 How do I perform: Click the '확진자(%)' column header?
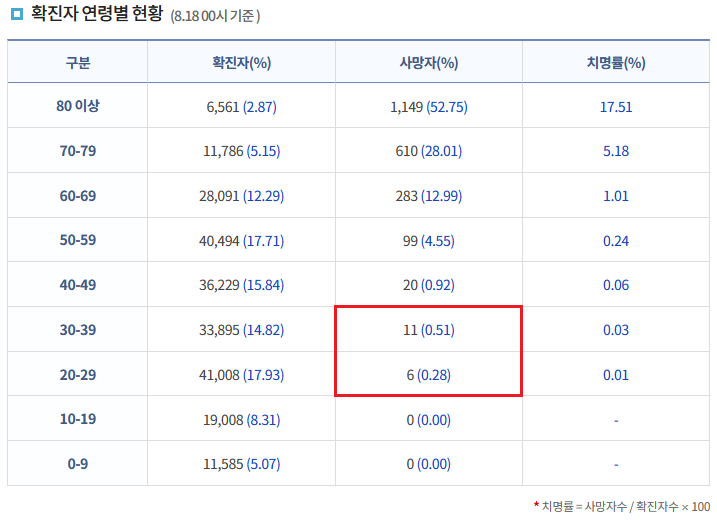point(241,62)
